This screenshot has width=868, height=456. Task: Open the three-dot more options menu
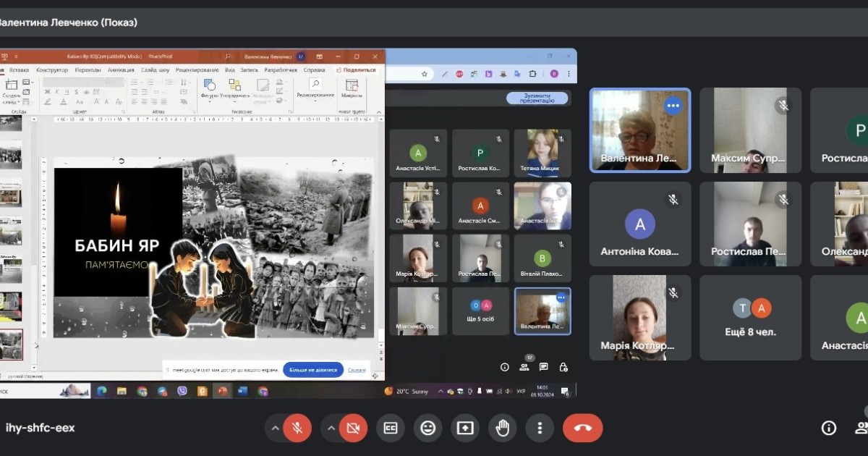coord(540,428)
